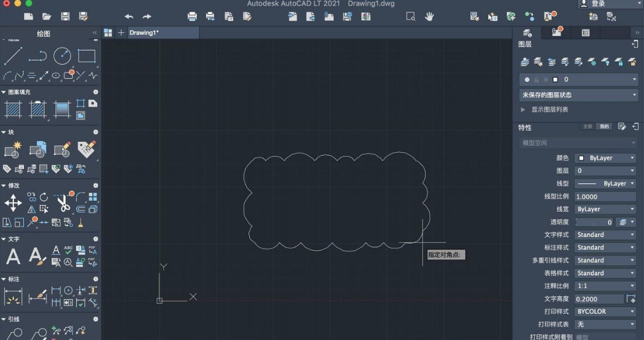Click the Layer Freeze icon
Viewport: 644px width, 340px height.
pyautogui.click(x=592, y=62)
